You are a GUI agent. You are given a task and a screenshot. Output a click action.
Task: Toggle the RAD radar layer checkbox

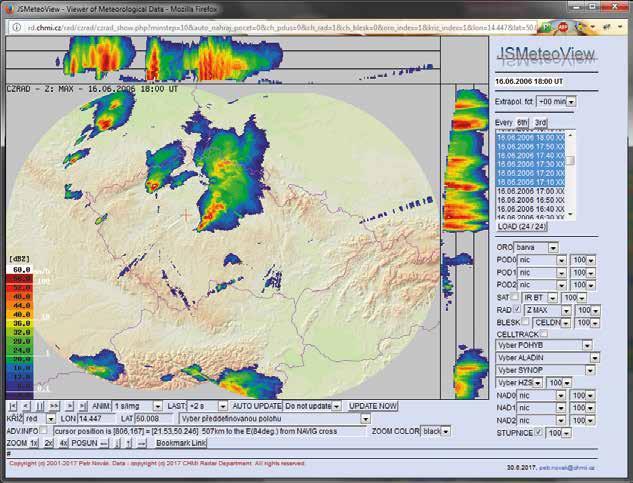tap(517, 309)
